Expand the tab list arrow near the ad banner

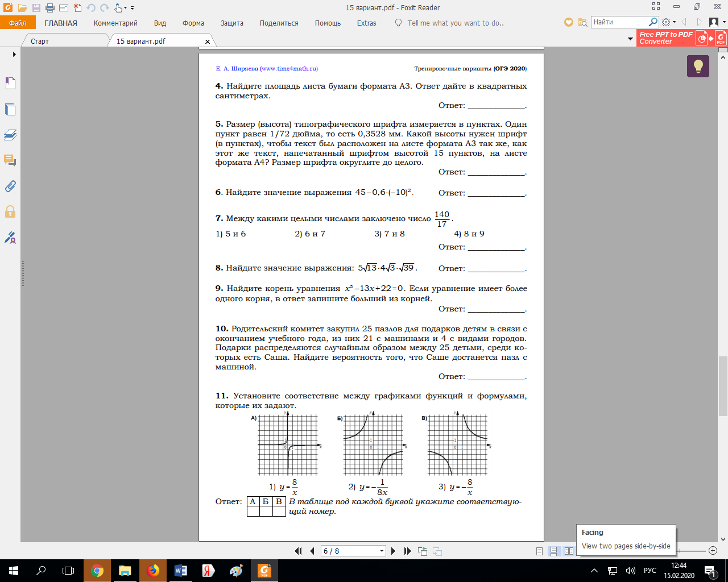(630, 39)
